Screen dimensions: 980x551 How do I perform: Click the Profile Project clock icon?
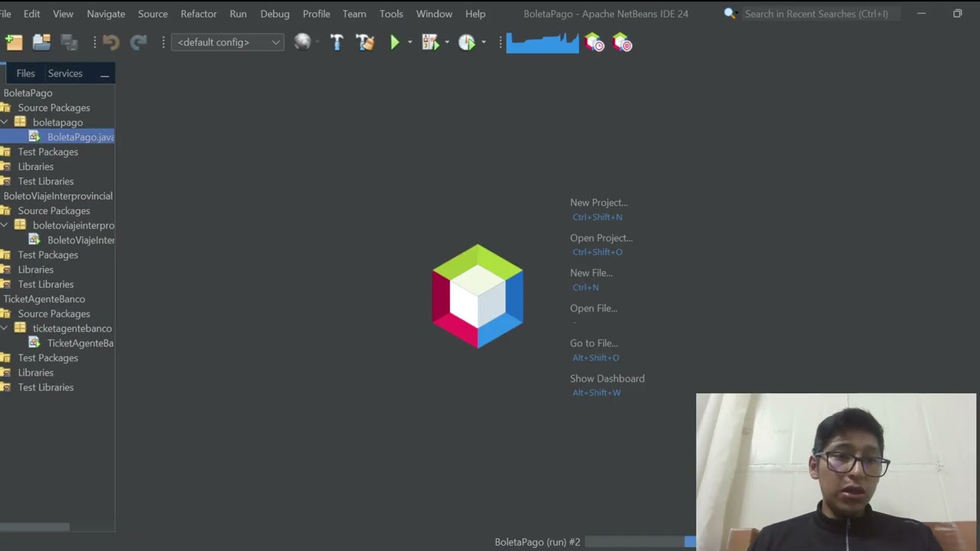(466, 43)
